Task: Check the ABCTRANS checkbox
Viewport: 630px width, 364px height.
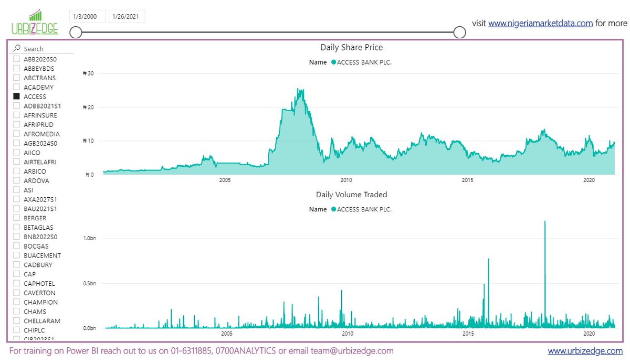Action: [16, 78]
